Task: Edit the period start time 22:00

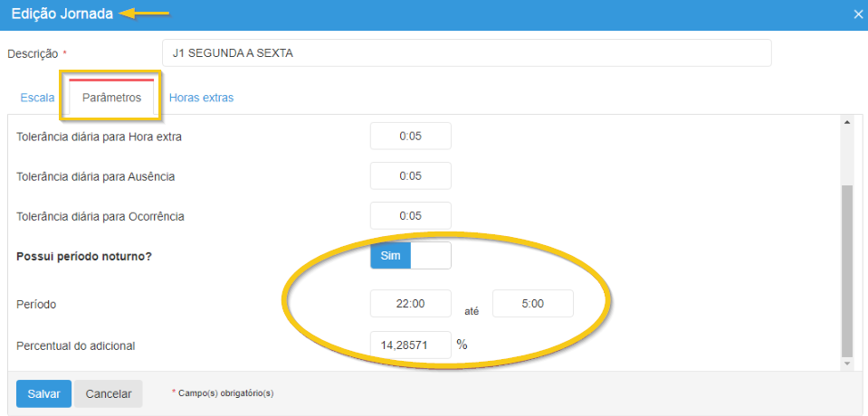Action: tap(410, 304)
